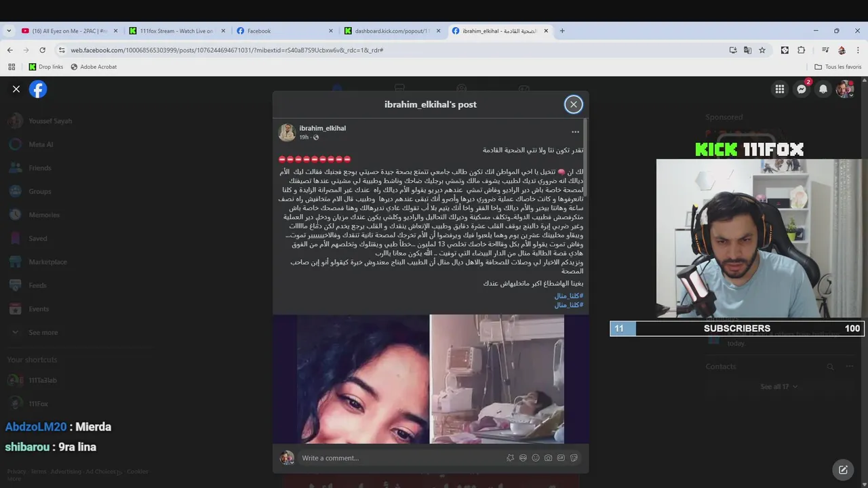Open Messenger with 2 notifications
The height and width of the screenshot is (488, 868).
(x=802, y=89)
